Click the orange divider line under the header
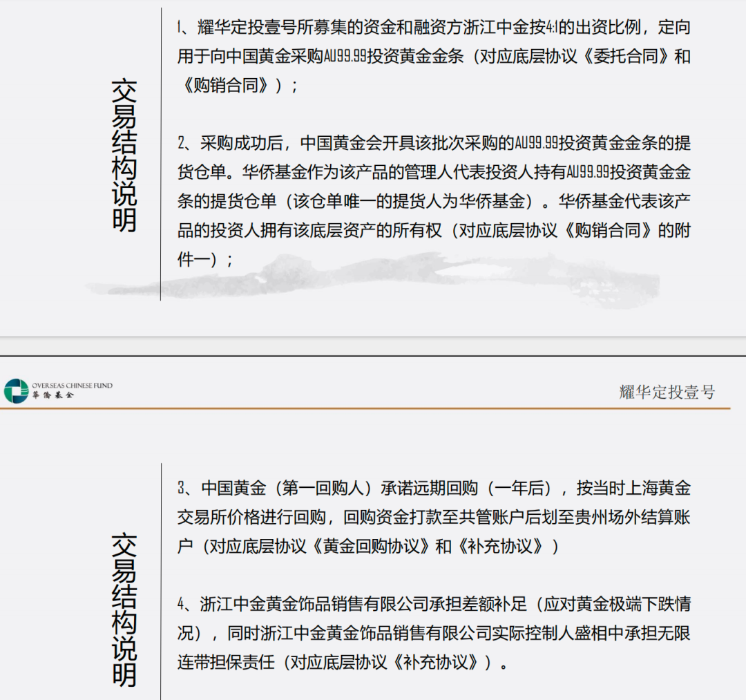The image size is (746, 700). pos(365,408)
